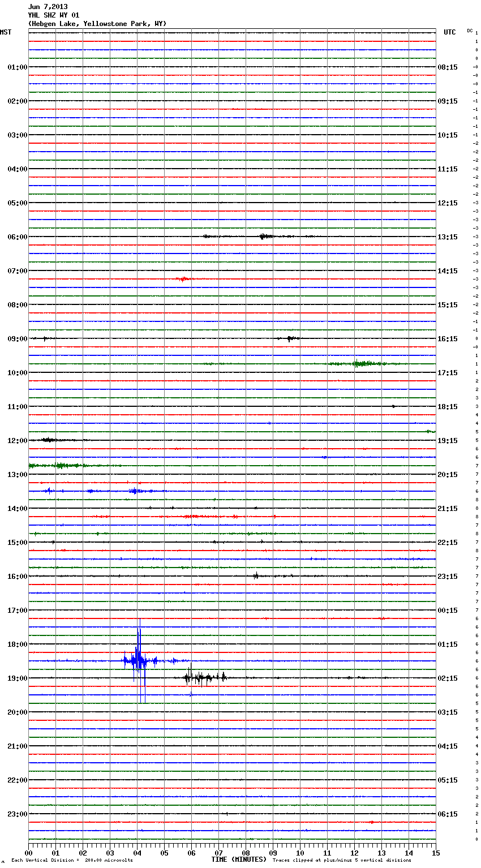Click the "UTC" column header

coord(449,32)
